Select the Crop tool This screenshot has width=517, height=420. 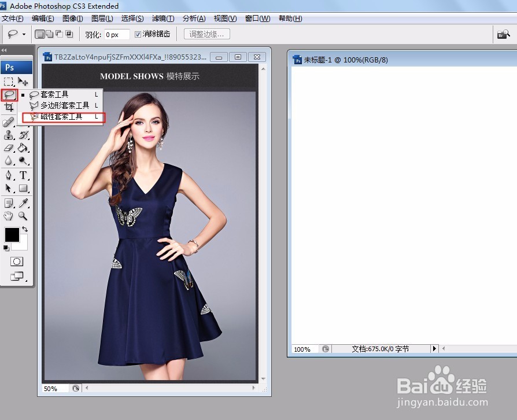click(9, 107)
